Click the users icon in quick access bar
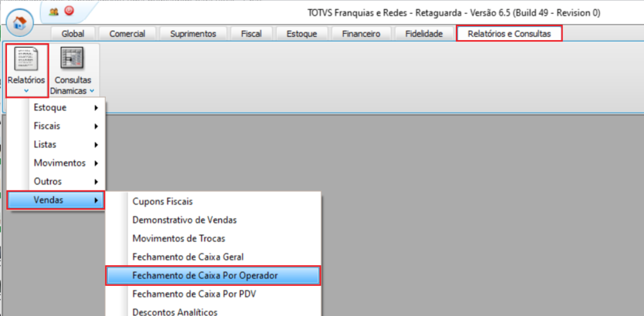Image resolution: width=644 pixels, height=316 pixels. (53, 12)
